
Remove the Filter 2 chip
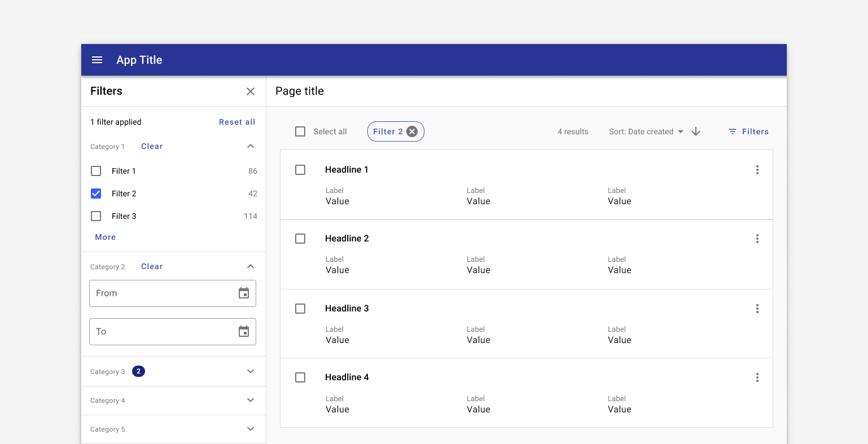point(412,131)
